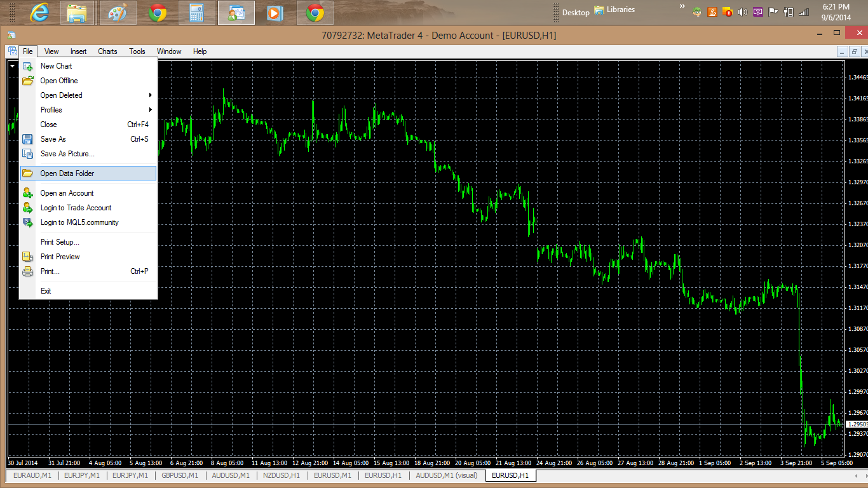This screenshot has height=488, width=868.
Task: Click the 15 Aug 13:00 time axis label
Action: (393, 463)
